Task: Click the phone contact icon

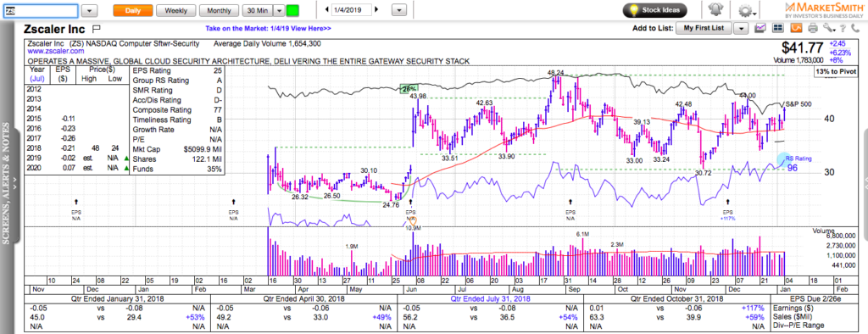Action: click(854, 28)
